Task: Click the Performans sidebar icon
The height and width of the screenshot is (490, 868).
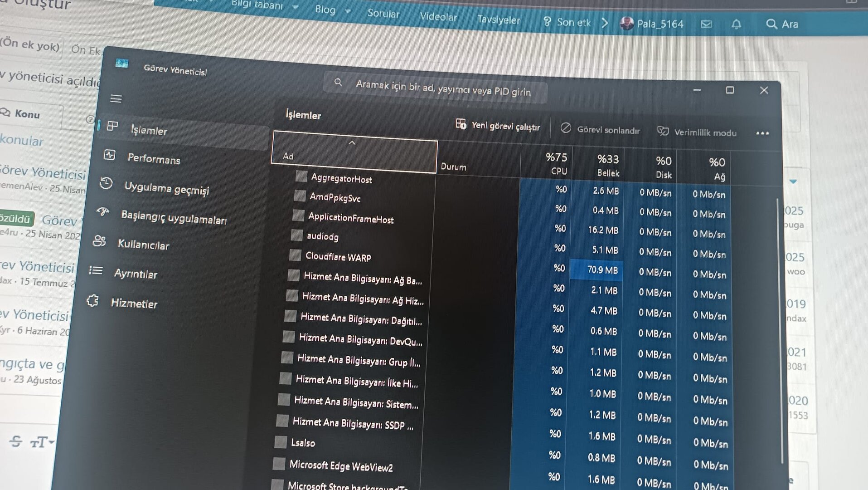Action: [x=110, y=155]
